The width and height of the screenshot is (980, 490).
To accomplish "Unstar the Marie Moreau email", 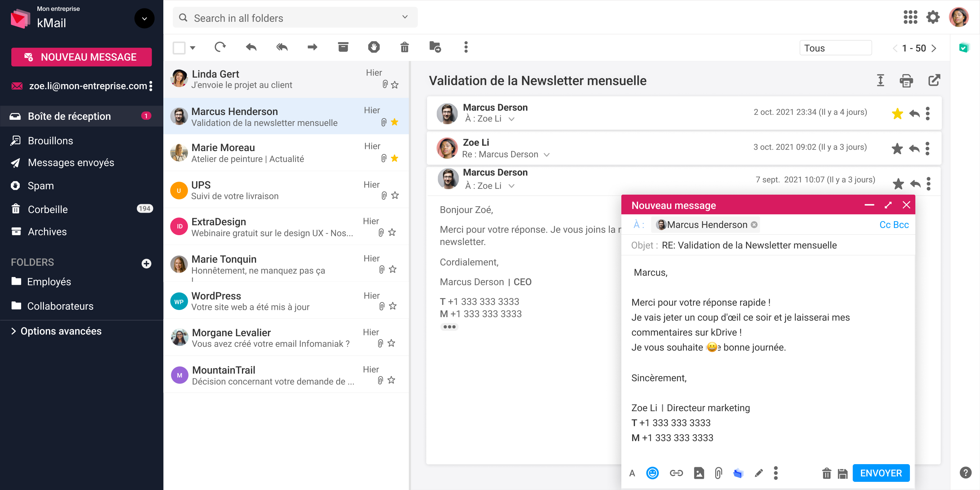I will [394, 158].
